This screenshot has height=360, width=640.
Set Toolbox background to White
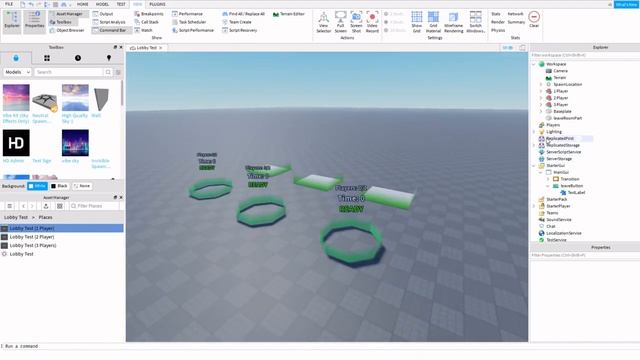tap(37, 186)
